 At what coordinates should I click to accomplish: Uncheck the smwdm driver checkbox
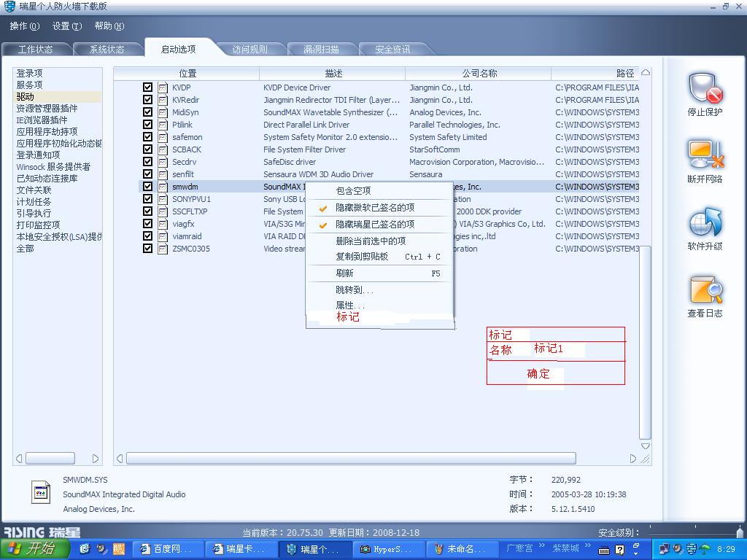[147, 186]
